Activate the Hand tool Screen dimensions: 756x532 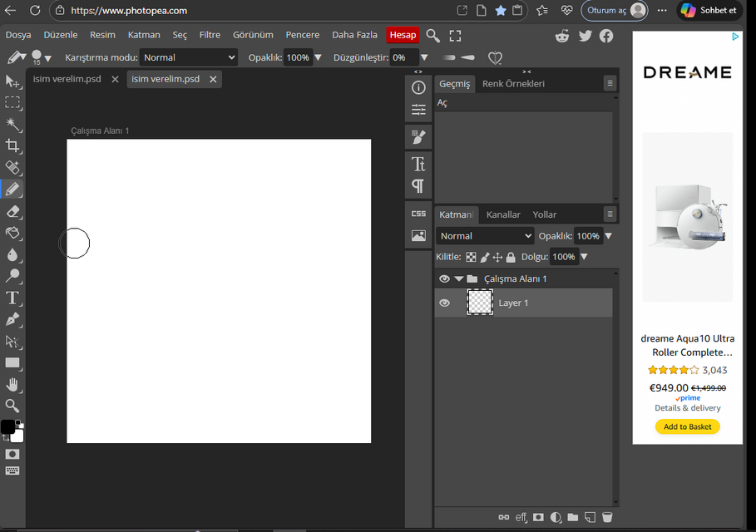[x=12, y=384]
